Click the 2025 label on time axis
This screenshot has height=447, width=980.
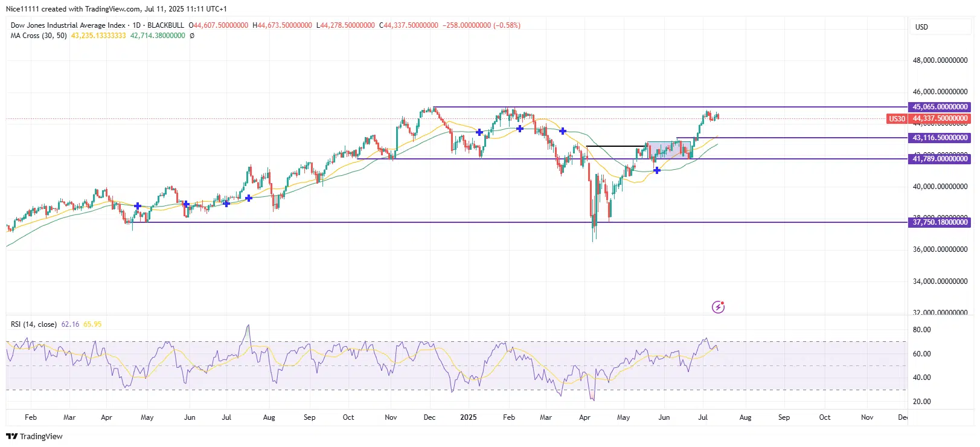click(468, 417)
